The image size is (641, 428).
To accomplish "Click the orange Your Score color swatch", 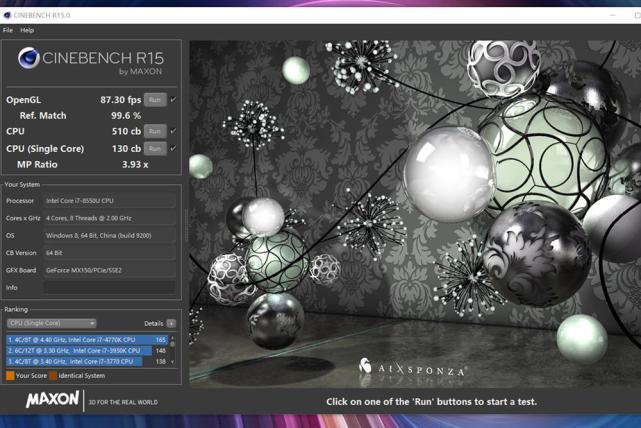I will click(10, 376).
